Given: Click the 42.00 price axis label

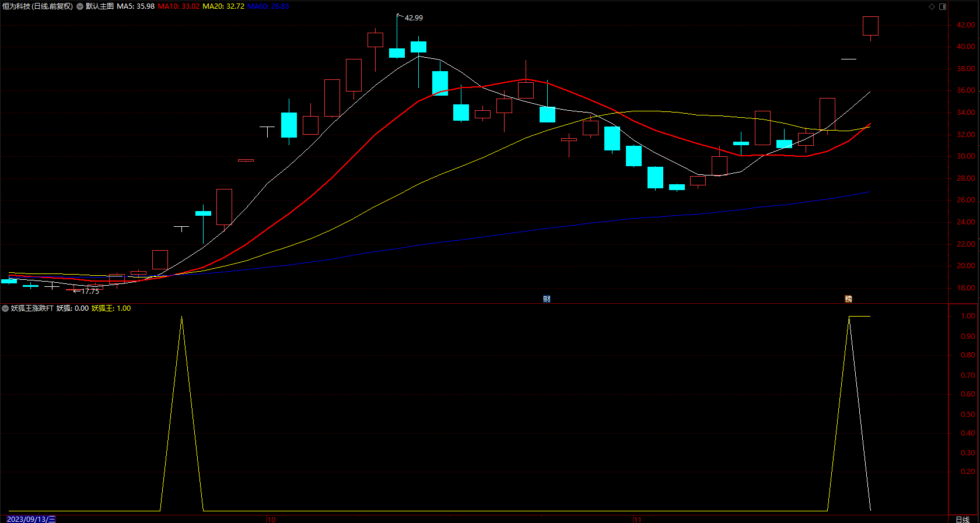Looking at the screenshot, I should click(x=965, y=25).
